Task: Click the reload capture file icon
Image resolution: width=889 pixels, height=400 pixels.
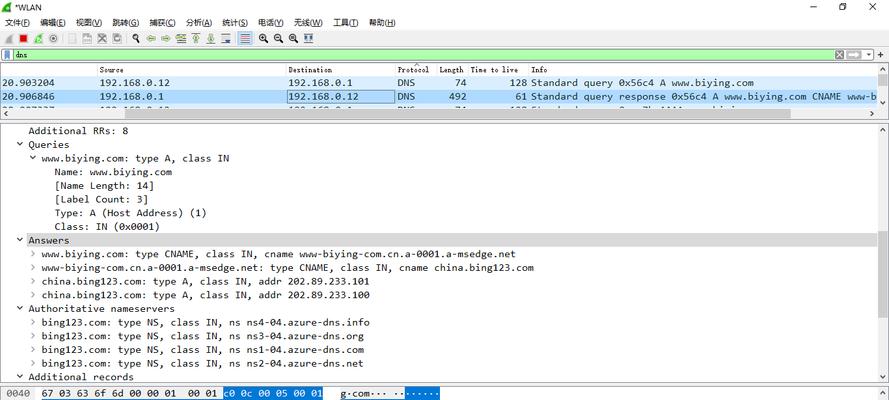Action: point(117,39)
